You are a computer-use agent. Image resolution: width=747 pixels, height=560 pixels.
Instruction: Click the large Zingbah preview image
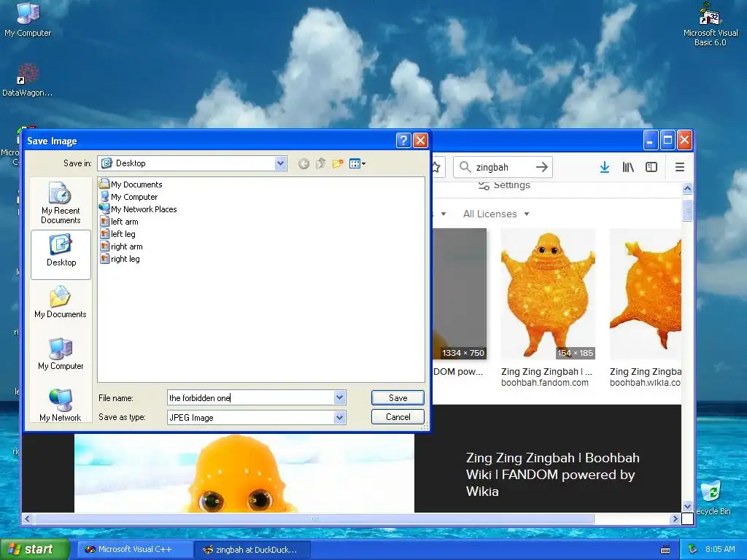tap(244, 472)
